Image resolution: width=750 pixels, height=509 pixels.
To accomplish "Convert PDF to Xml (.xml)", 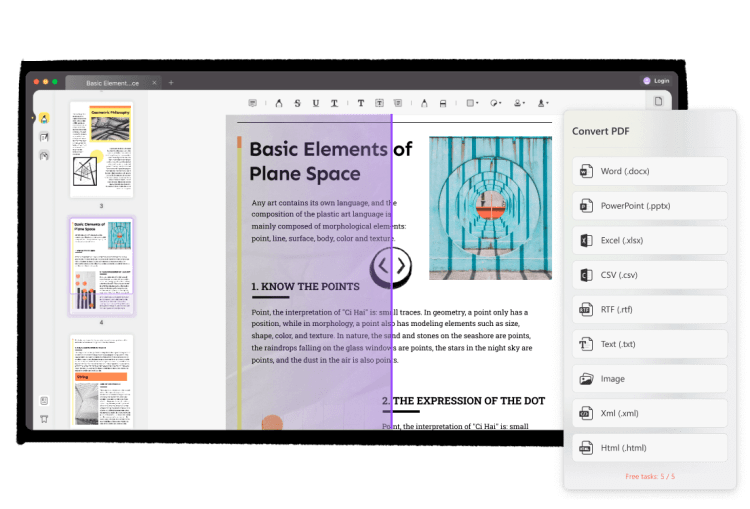I will (650, 413).
